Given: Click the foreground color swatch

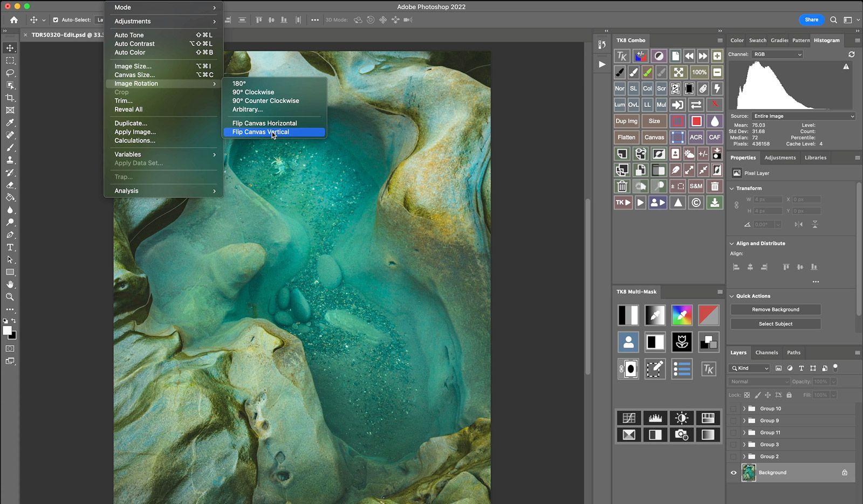Looking at the screenshot, I should pos(7,330).
